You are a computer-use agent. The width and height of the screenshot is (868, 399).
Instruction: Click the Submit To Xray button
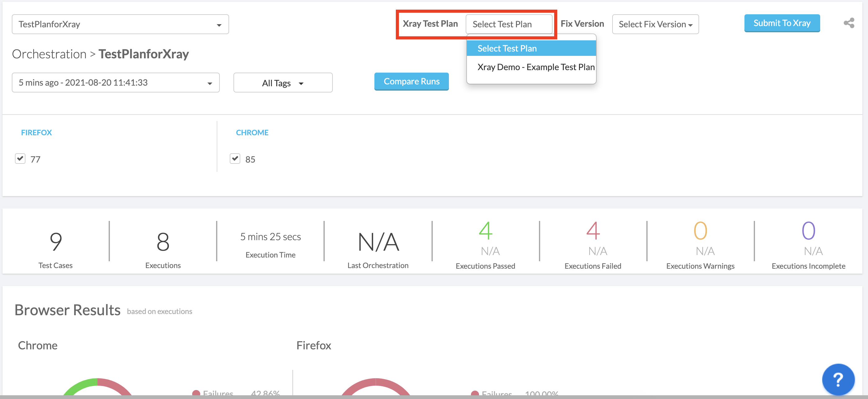pos(782,23)
